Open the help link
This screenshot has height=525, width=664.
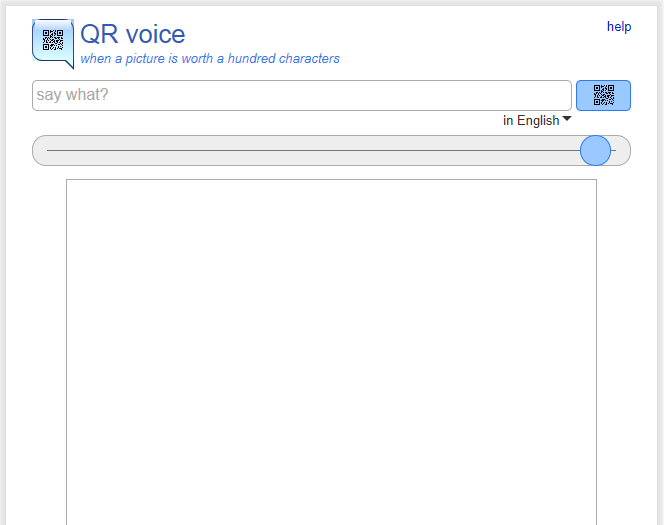click(618, 27)
